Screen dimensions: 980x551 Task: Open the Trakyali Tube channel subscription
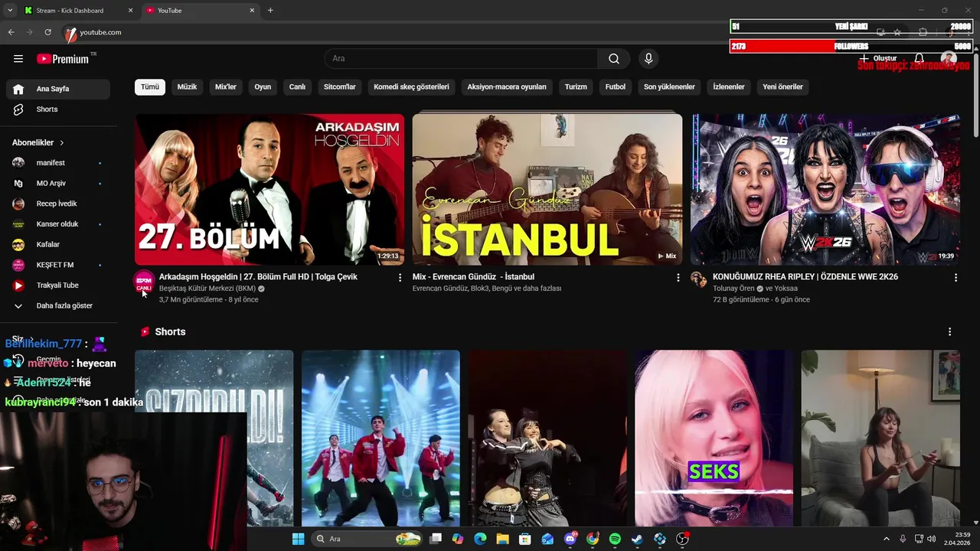pos(58,285)
